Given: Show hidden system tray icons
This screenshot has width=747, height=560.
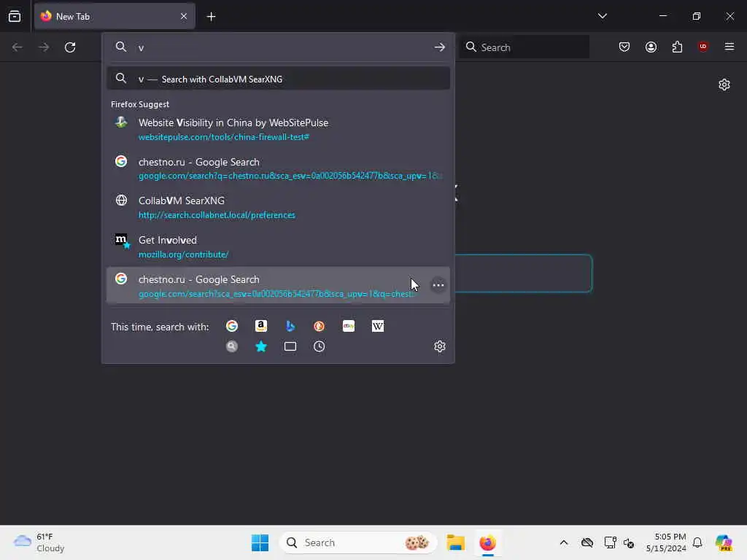Looking at the screenshot, I should coord(564,542).
